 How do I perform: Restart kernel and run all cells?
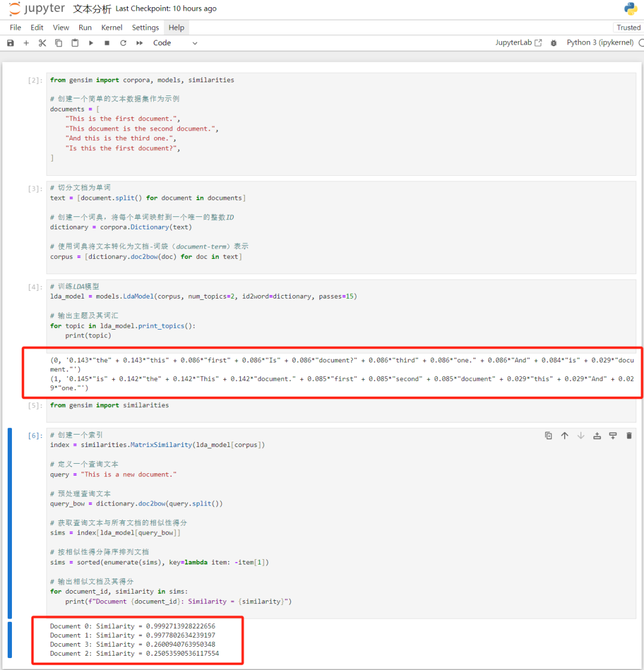pyautogui.click(x=140, y=43)
